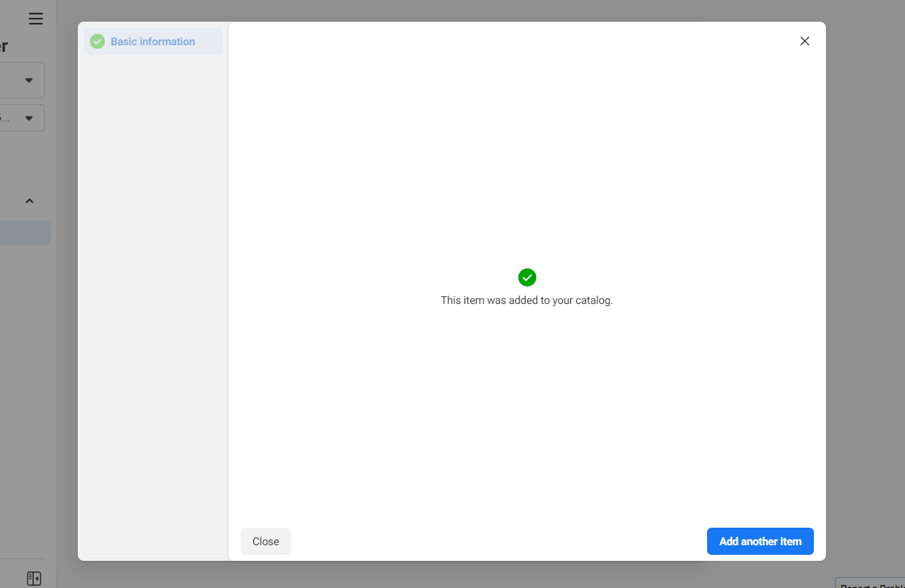Open the Report a Problem button
This screenshot has height=588, width=905.
click(871, 584)
